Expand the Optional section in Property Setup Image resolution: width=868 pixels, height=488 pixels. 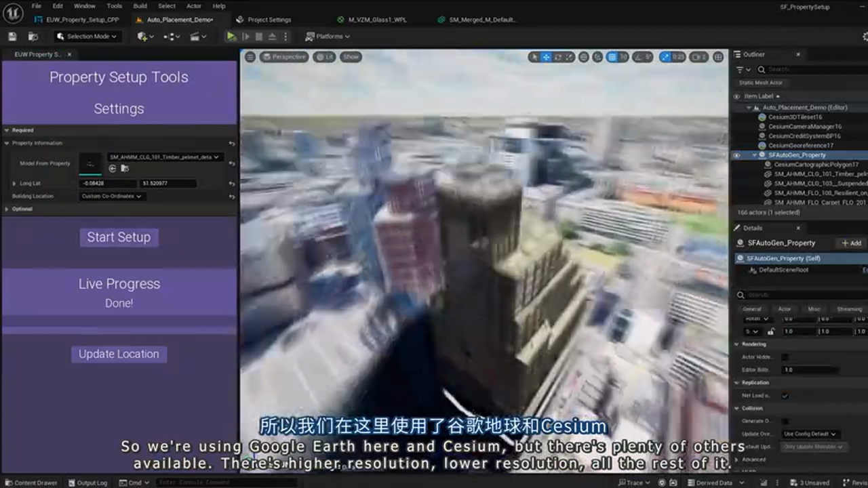tap(7, 209)
